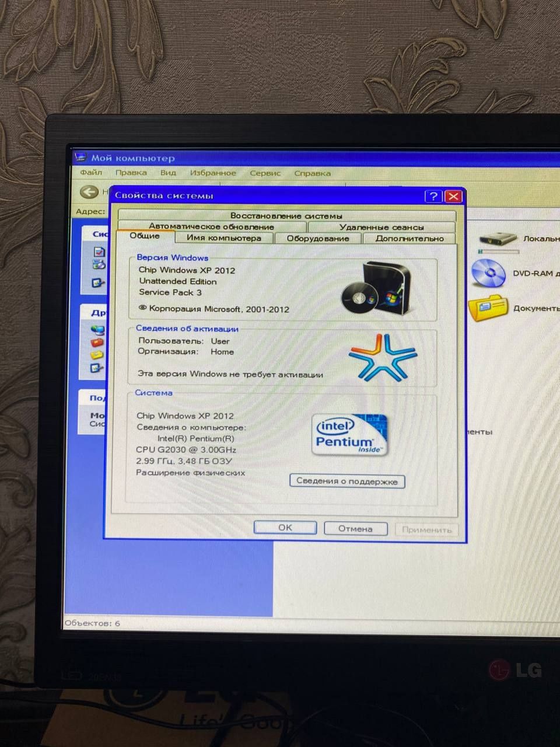Viewport: 560px width, 747px height.
Task: Click the Расширение физических text
Action: tap(190, 473)
